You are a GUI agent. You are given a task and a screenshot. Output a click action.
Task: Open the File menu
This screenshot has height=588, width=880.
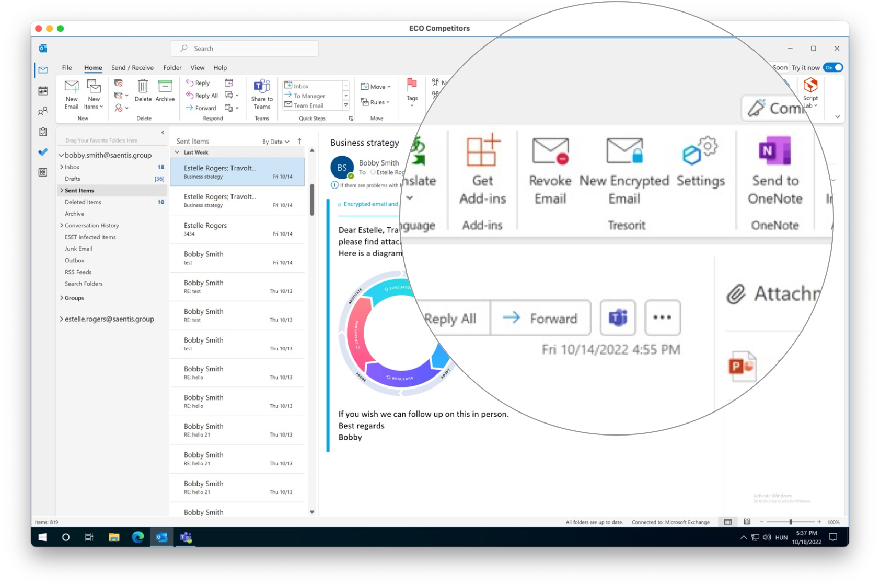67,68
